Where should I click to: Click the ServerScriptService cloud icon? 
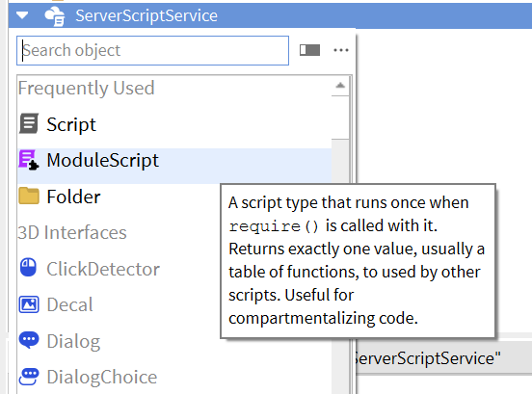[55, 16]
